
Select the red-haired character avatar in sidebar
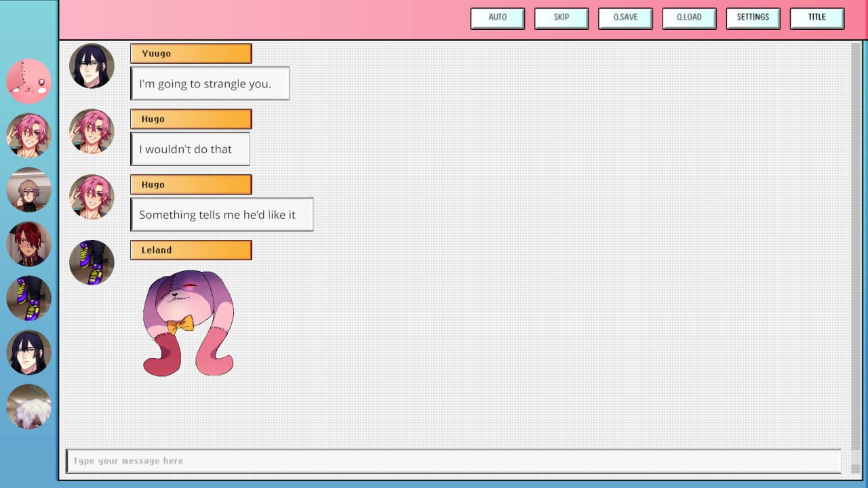(x=29, y=244)
